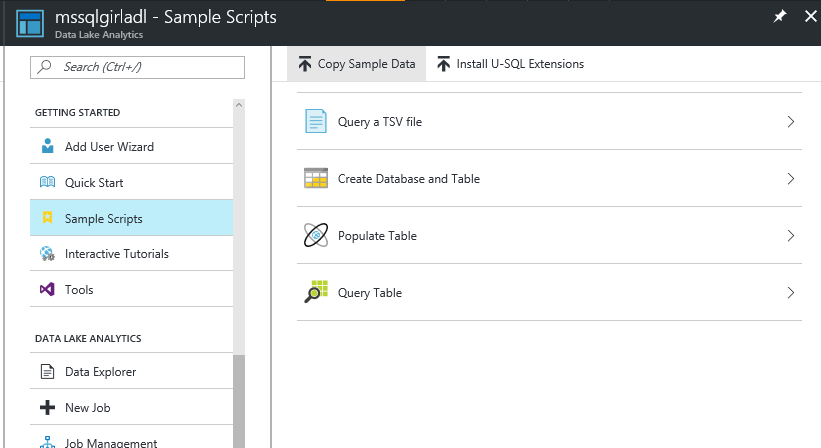Expand the Create Database and Table chevron
The width and height of the screenshot is (821, 448).
791,179
